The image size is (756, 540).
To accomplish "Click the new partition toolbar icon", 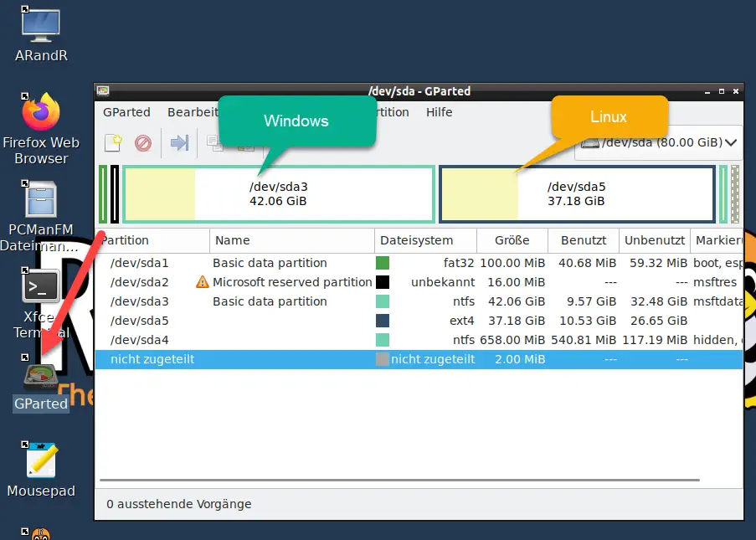I will tap(113, 143).
